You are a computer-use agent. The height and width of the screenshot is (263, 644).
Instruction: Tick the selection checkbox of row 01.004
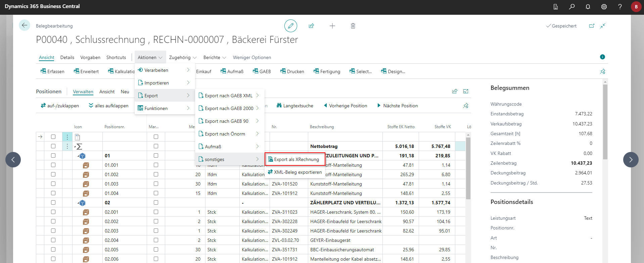point(53,193)
